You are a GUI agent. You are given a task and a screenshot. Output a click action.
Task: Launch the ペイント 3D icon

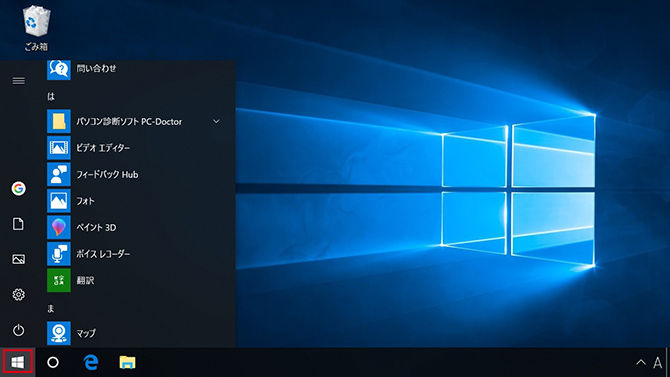point(59,227)
